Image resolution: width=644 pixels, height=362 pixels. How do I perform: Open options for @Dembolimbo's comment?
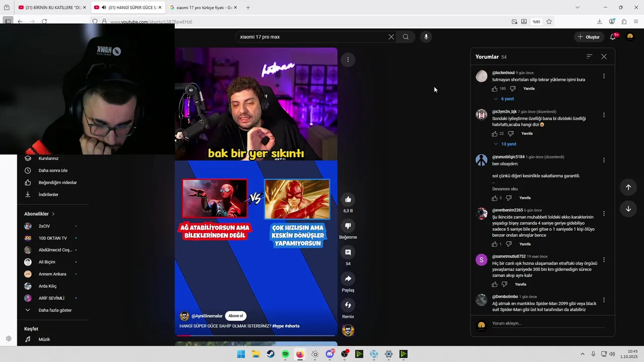pos(604,300)
